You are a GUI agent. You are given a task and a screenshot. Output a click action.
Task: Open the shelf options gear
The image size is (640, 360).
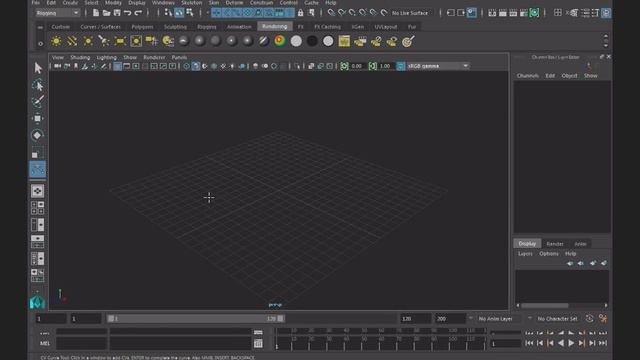pyautogui.click(x=40, y=43)
